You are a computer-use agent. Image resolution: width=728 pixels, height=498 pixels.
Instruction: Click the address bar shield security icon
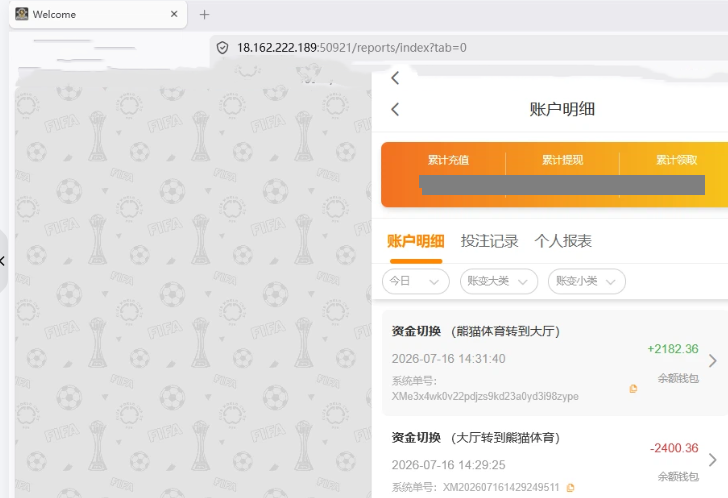(222, 47)
